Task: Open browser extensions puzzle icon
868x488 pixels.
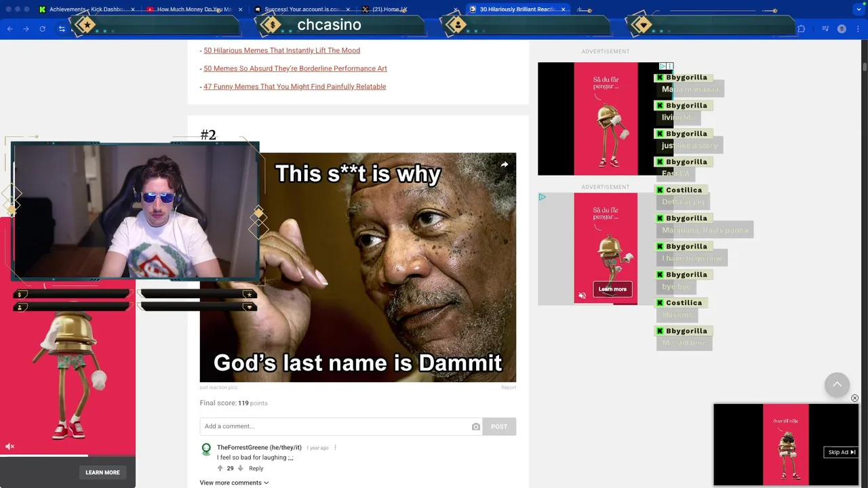Action: coord(801,28)
